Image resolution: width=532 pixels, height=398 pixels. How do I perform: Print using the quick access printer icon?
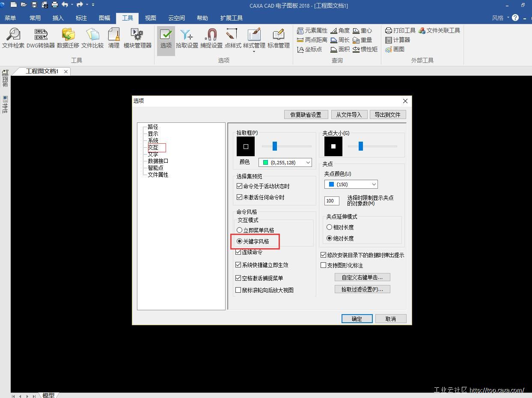(x=55, y=5)
